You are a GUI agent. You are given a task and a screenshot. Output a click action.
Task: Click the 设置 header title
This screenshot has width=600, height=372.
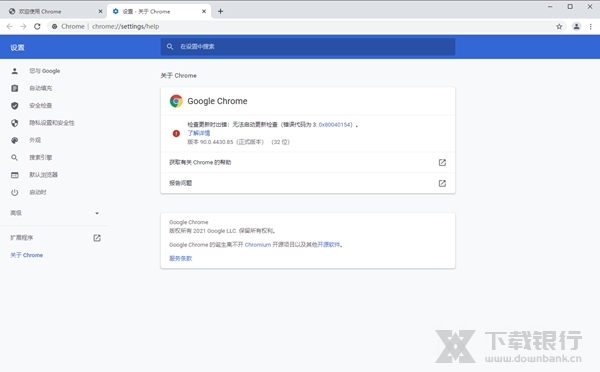17,47
